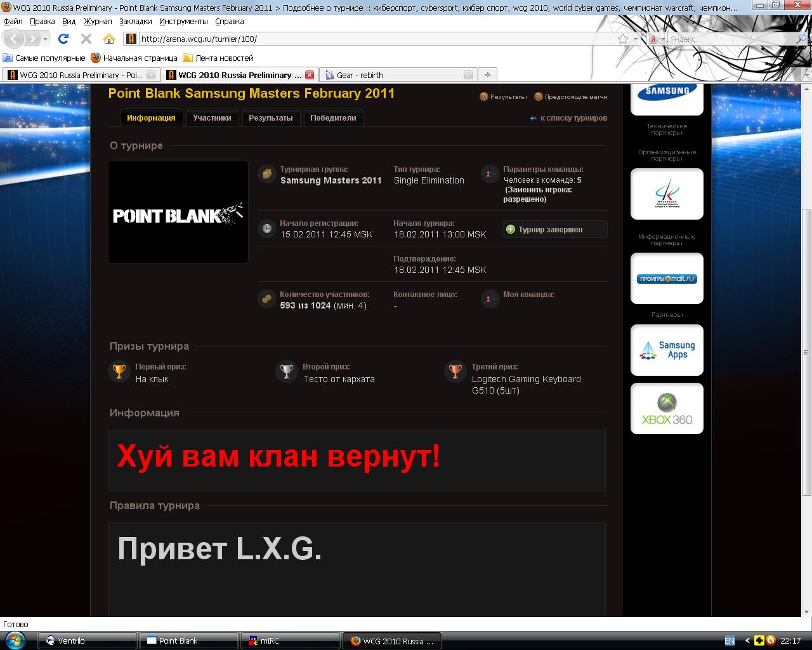Screen dimensions: 812x650
Task: Open the Закладки menu
Action: pos(135,22)
